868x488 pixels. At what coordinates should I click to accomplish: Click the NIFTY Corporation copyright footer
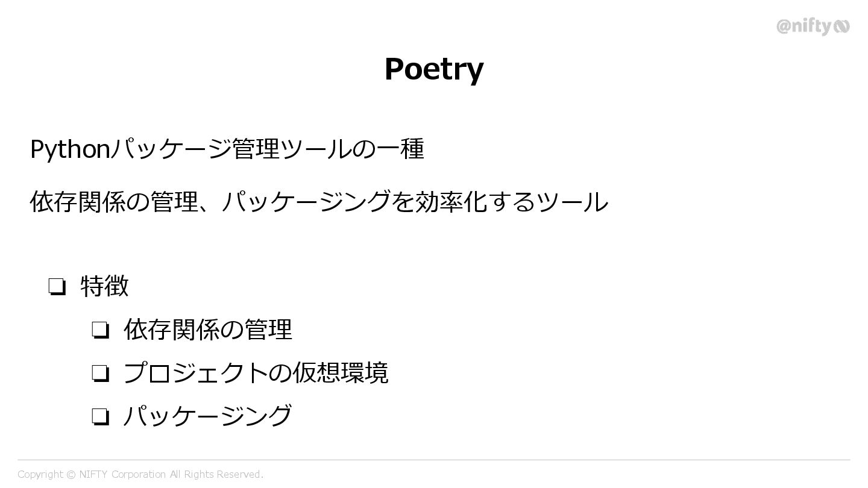pyautogui.click(x=140, y=475)
